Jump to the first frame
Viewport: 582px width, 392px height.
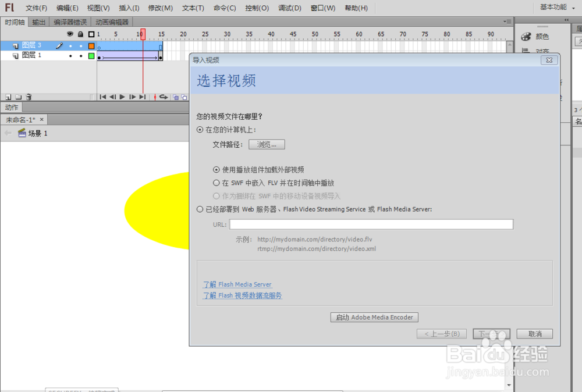103,97
